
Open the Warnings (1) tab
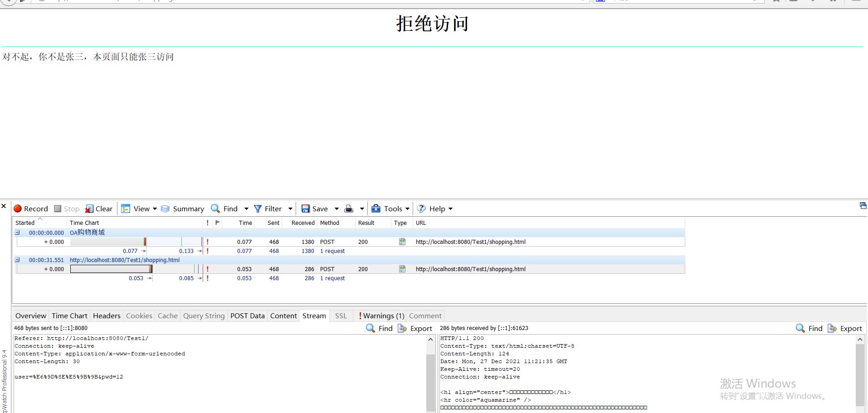coord(381,316)
